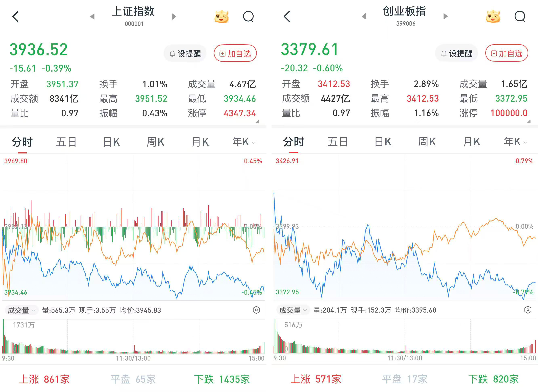
Task: Open 成交量 indicator dropdown under 创业板指 chart
Action: 293,310
